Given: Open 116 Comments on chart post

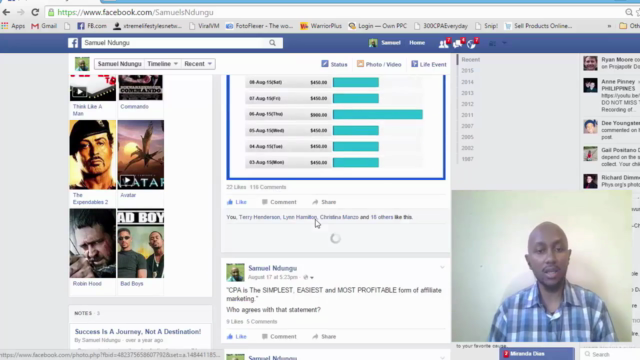Looking at the screenshot, I should 268,187.
